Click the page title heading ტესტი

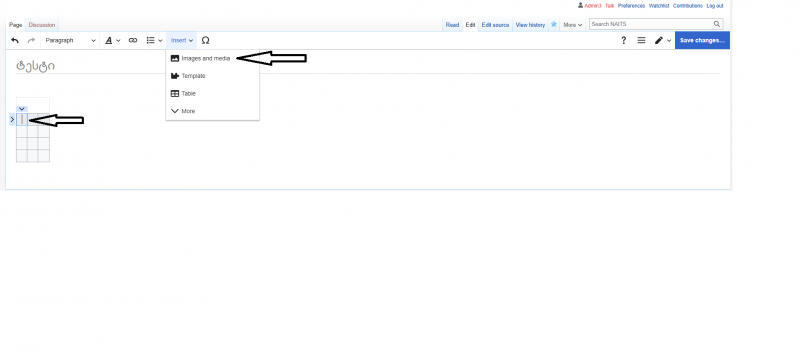(35, 65)
